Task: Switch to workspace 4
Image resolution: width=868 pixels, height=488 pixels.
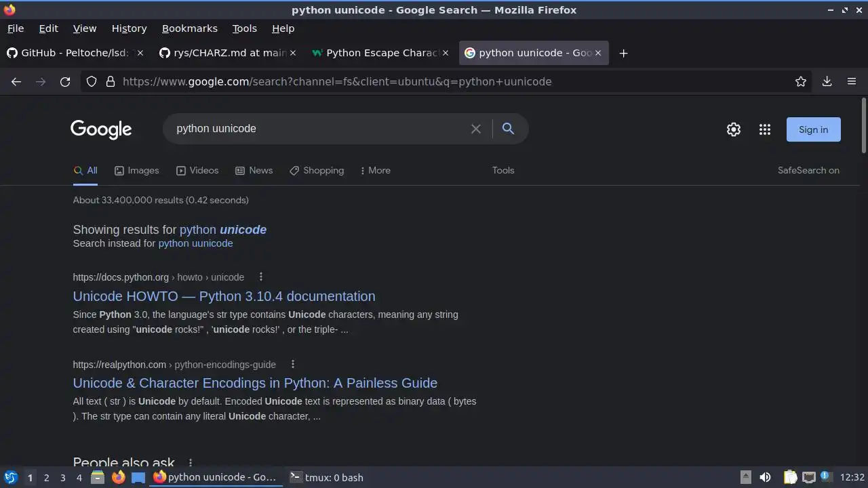Action: tap(79, 477)
